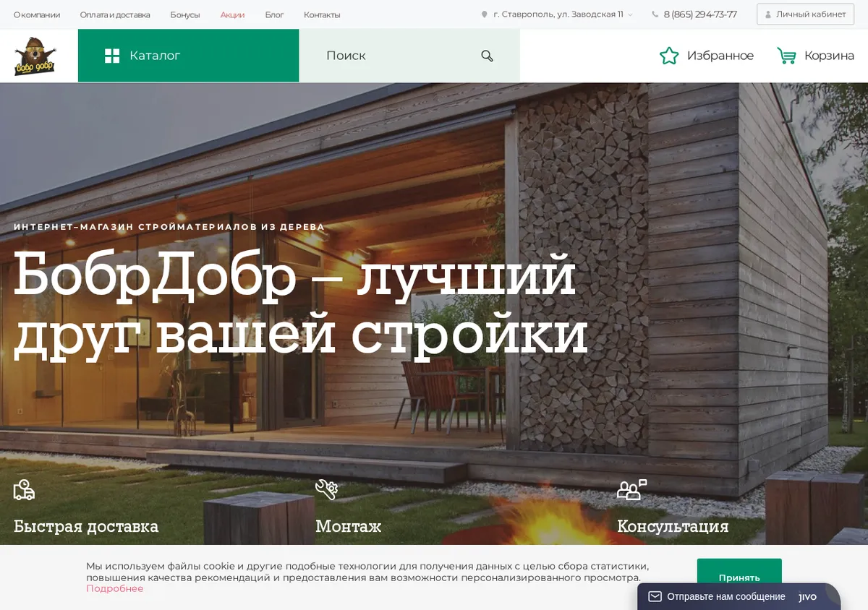The image size is (868, 610).
Task: Click the favorites star icon
Action: (x=669, y=56)
